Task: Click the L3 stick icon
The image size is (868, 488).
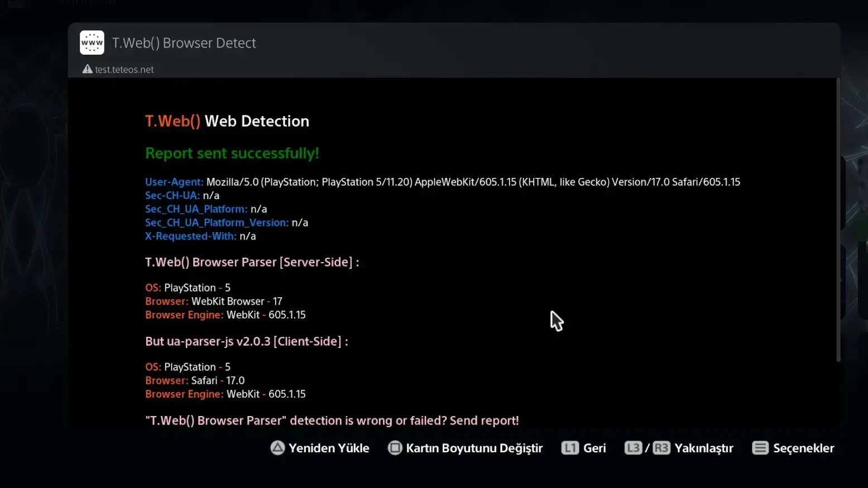Action: 634,448
